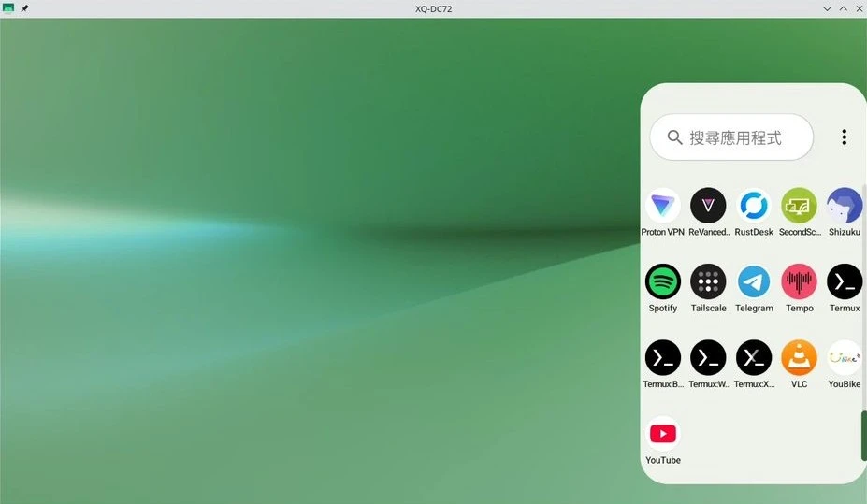Open the Termux:B.. app icon

coord(663,358)
